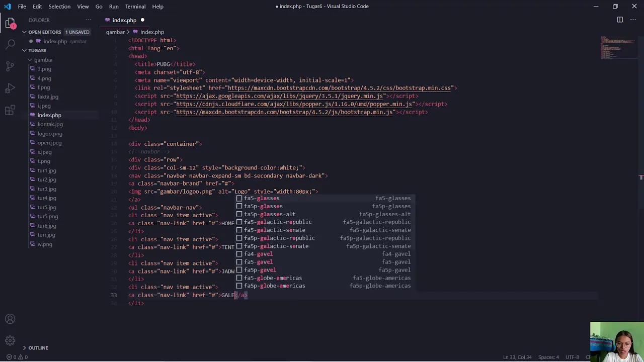Open the View menu
Image resolution: width=644 pixels, height=362 pixels.
(x=83, y=7)
